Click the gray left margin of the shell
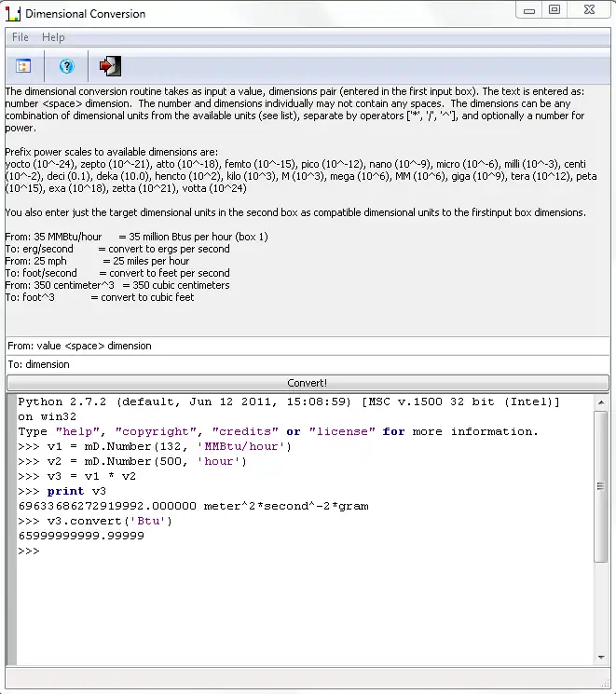Image resolution: width=616 pixels, height=694 pixels. tap(11, 530)
